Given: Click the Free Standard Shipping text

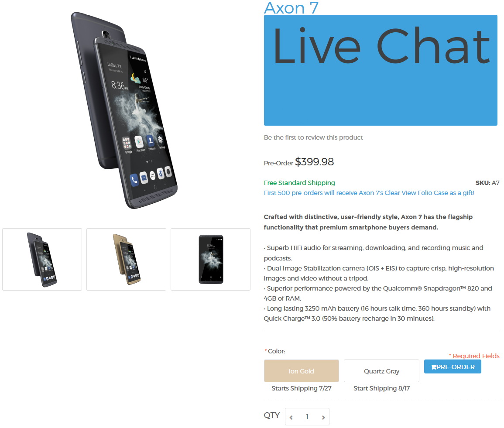Looking at the screenshot, I should 299,183.
